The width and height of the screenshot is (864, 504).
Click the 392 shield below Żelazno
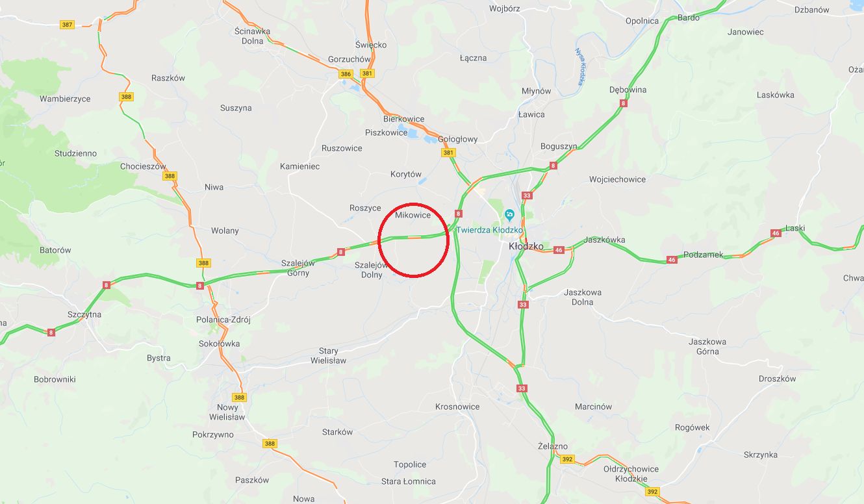pos(567,459)
